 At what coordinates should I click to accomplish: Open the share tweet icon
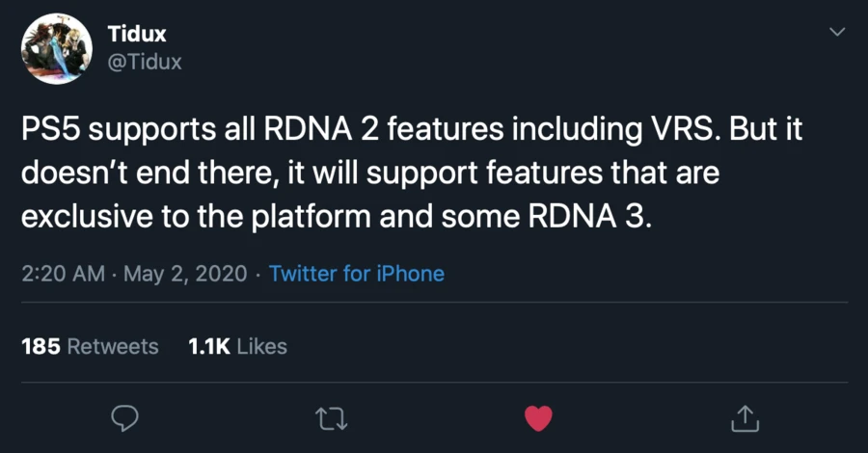(x=746, y=417)
